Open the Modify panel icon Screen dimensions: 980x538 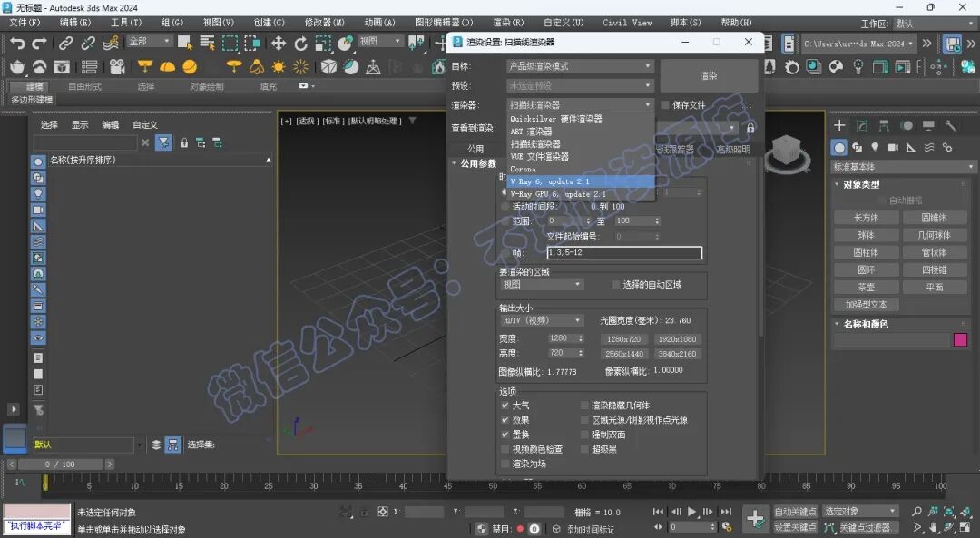(862, 125)
